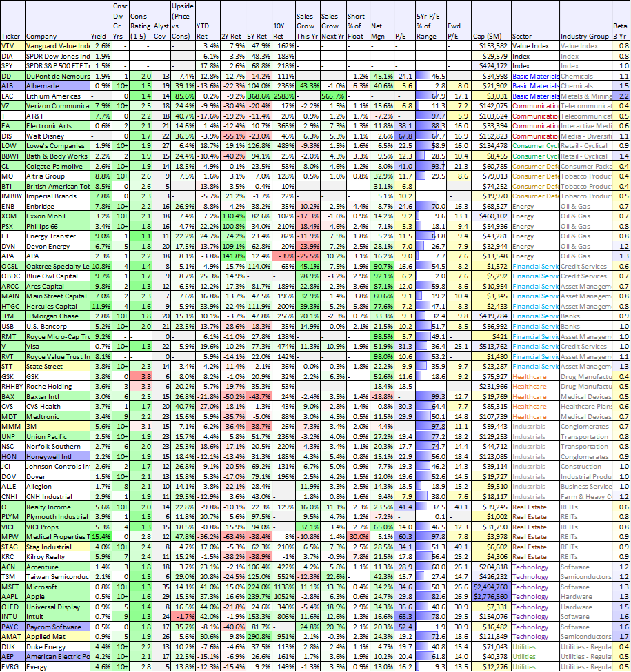Click the Ticker column header
This screenshot has height=672, width=631.
12,21
